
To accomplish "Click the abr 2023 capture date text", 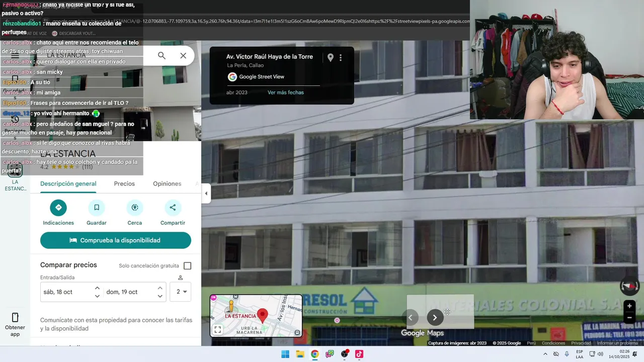I will (237, 93).
